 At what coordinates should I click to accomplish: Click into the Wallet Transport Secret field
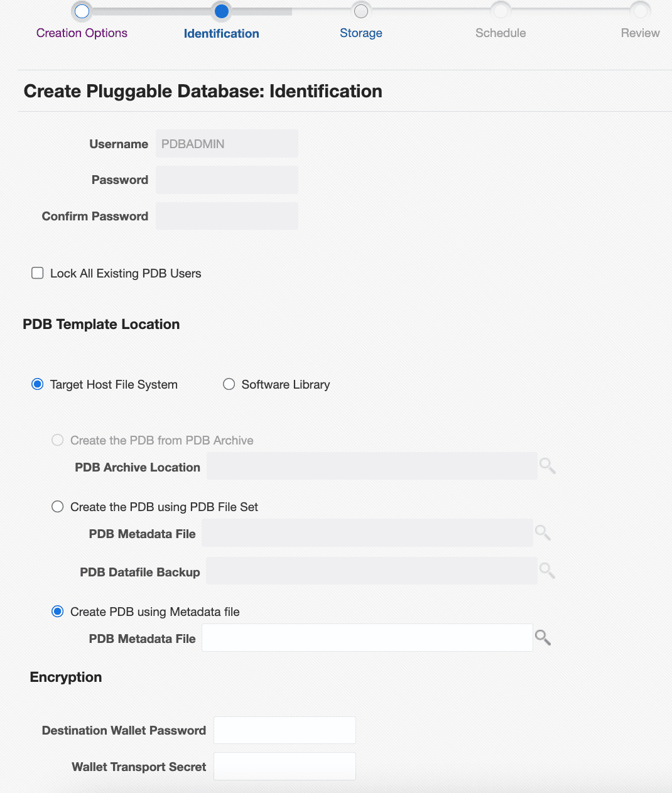[x=285, y=767]
